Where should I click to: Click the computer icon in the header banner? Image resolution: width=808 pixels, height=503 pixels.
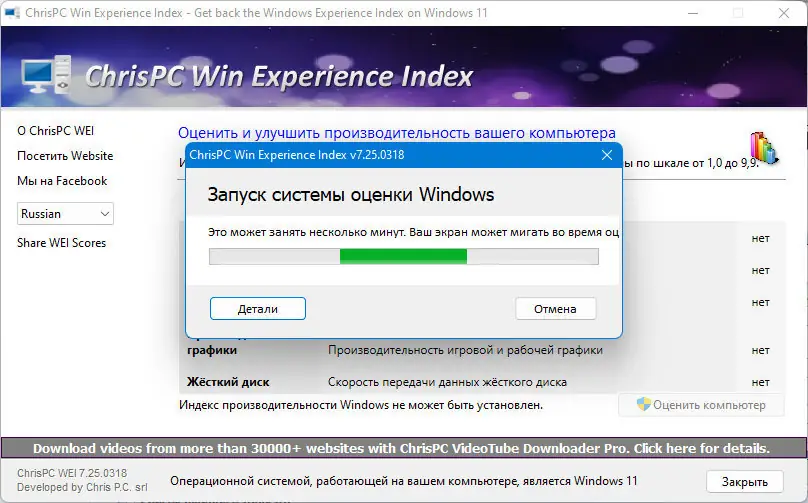point(46,75)
